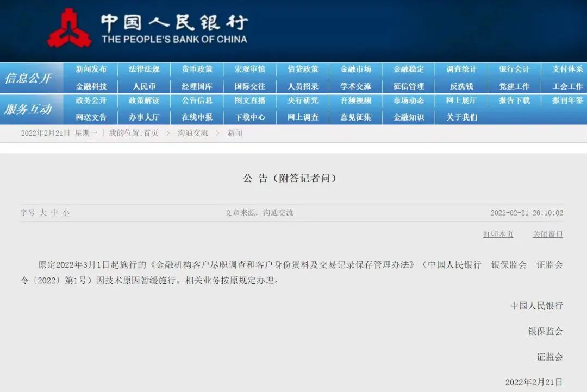Open the 货币政策 navigation item
This screenshot has height=392, width=587.
pyautogui.click(x=197, y=69)
